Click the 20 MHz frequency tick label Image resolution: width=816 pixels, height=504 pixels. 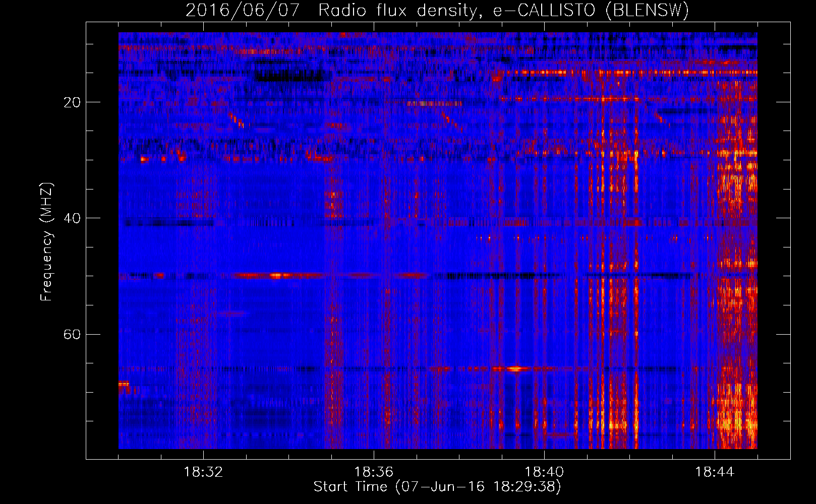pos(72,102)
